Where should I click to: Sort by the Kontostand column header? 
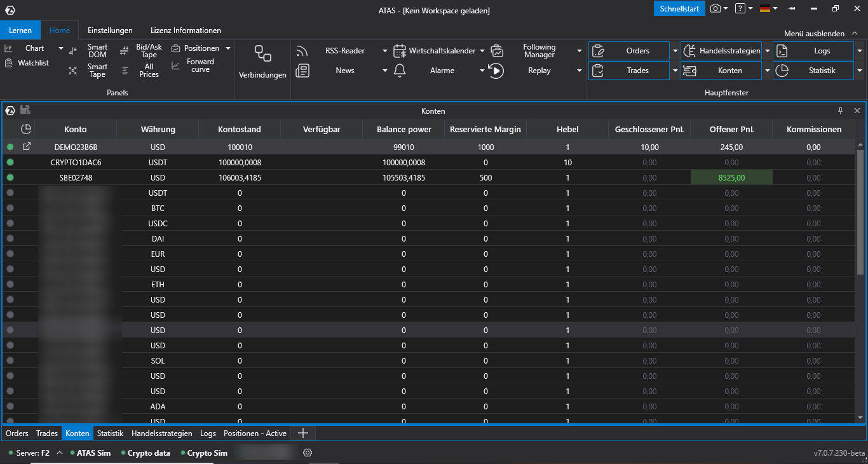pyautogui.click(x=240, y=129)
